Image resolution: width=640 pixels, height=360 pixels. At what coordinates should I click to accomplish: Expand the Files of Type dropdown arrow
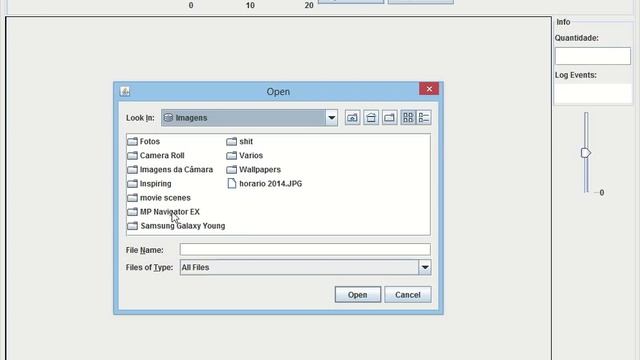tap(424, 267)
